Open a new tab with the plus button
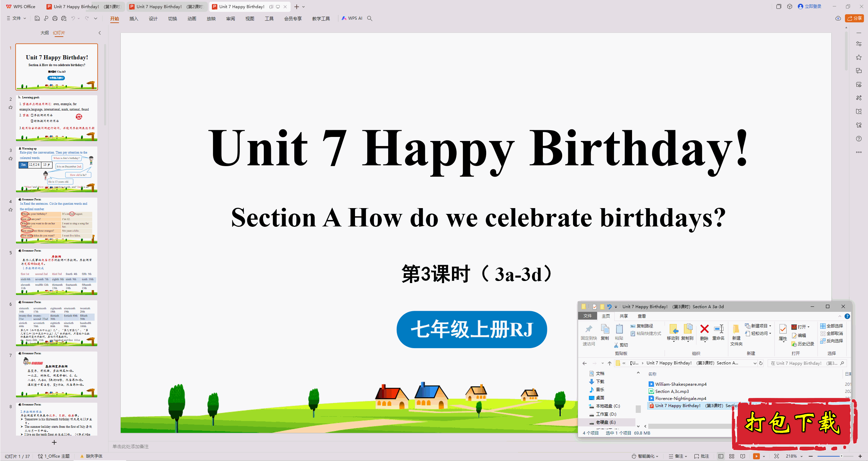Viewport: 868px width, 461px height. tap(297, 6)
